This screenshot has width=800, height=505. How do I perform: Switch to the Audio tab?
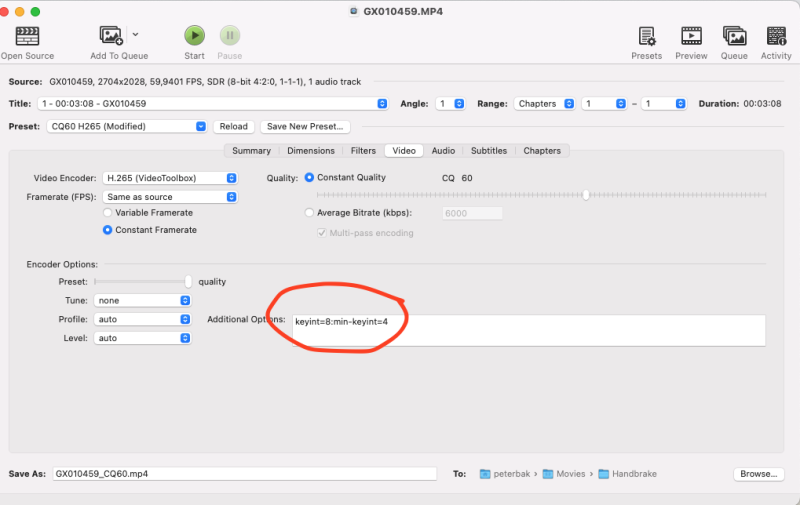(x=443, y=150)
